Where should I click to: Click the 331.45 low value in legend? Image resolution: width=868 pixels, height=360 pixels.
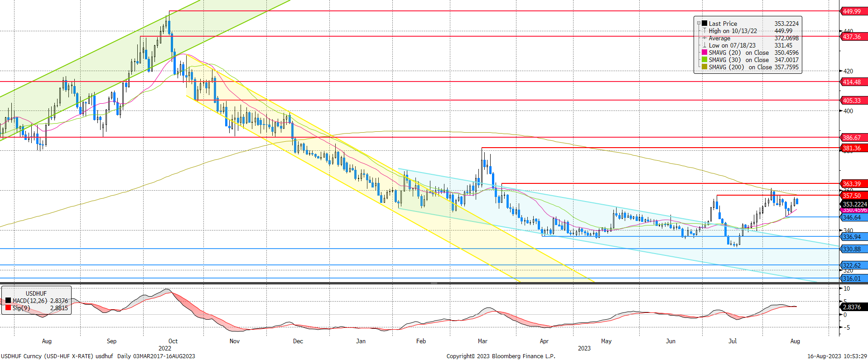point(783,45)
